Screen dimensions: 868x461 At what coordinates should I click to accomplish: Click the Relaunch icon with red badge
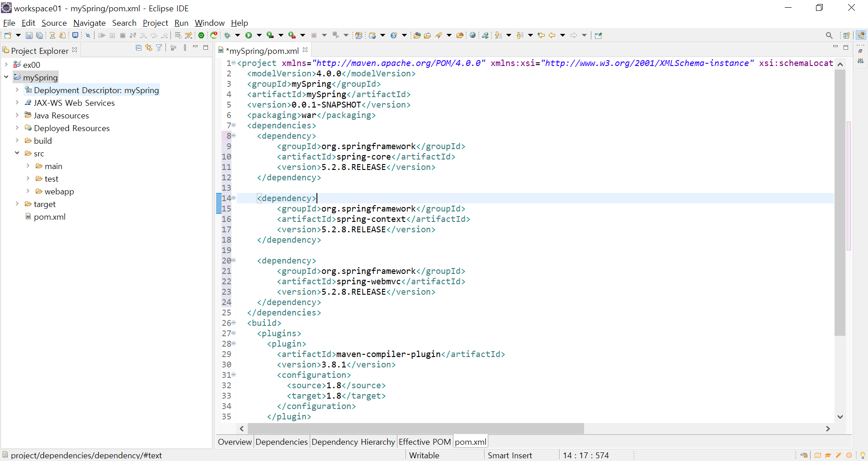(214, 35)
